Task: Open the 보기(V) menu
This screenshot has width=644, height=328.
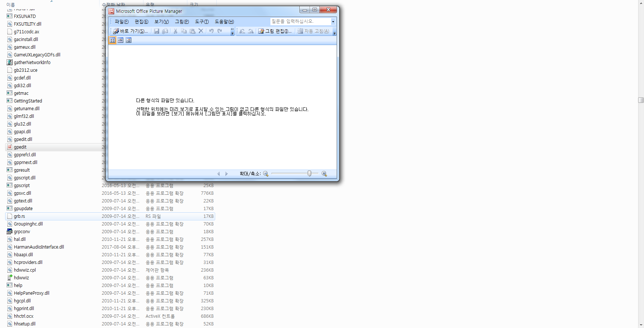Action: [x=161, y=22]
